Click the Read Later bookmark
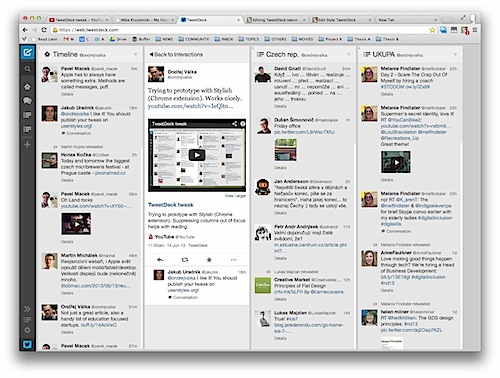The width and height of the screenshot is (500, 378). (45, 39)
